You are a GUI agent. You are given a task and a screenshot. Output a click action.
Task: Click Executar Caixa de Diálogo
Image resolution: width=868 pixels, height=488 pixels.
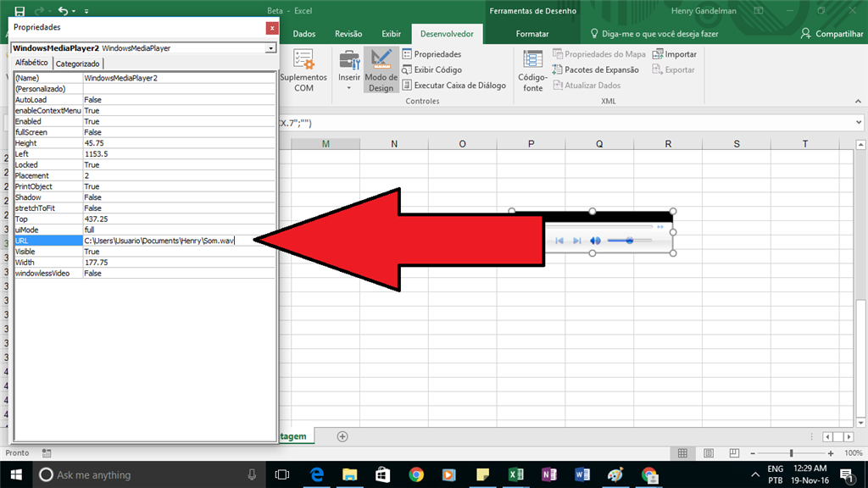coord(454,86)
